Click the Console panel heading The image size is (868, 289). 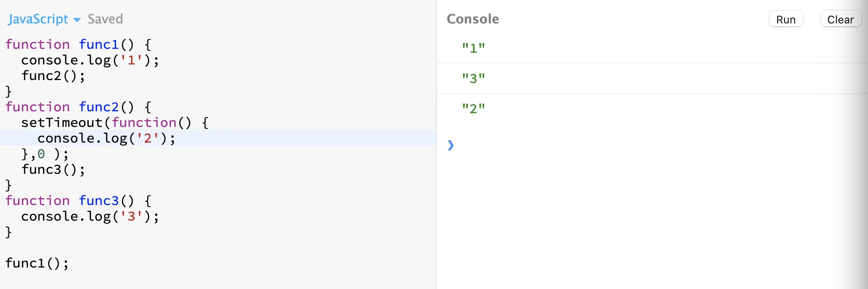(473, 19)
